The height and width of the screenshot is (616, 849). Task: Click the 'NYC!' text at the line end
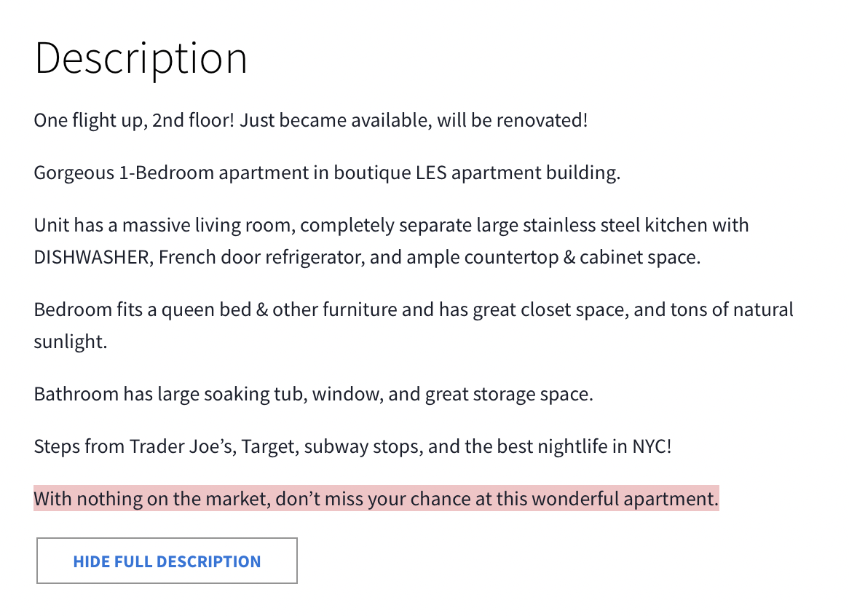click(652, 446)
